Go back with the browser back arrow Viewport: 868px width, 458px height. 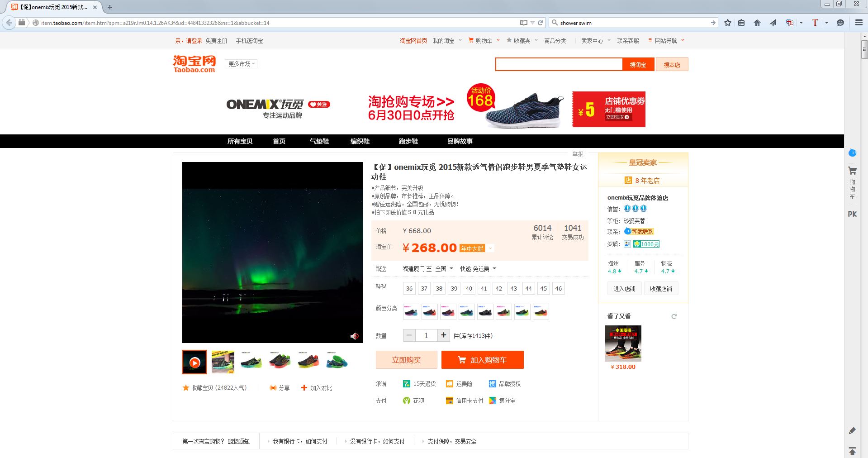[x=9, y=23]
